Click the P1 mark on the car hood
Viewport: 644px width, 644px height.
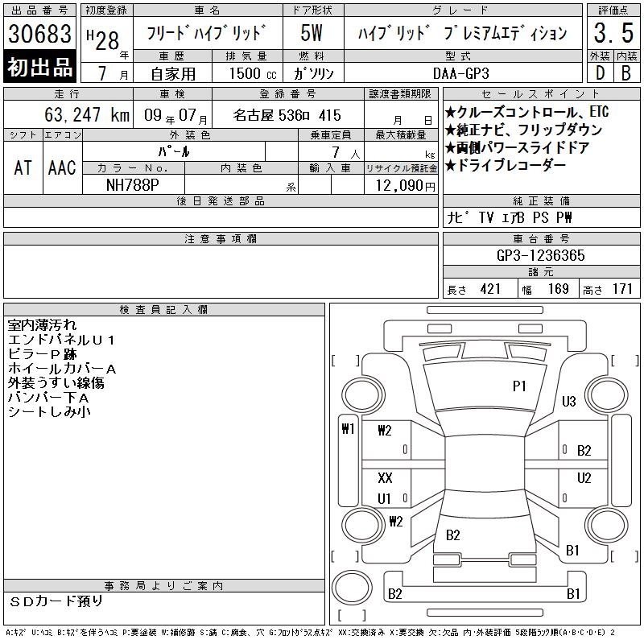tap(519, 386)
